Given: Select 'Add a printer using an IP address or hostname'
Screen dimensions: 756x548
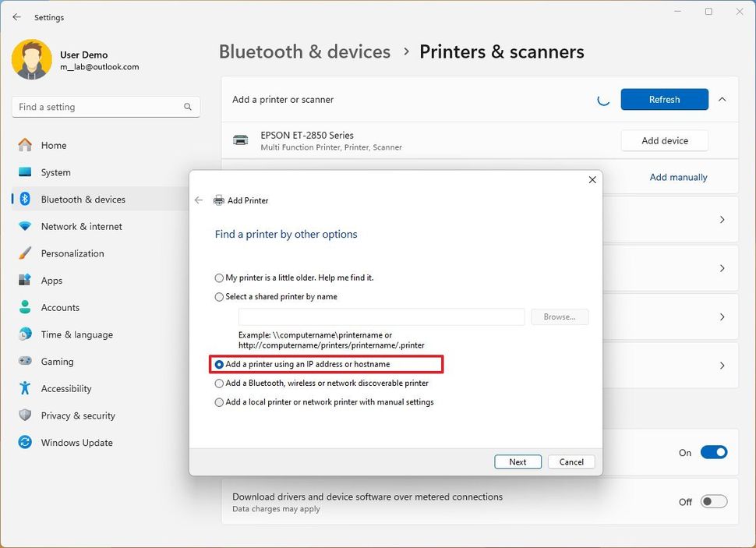Looking at the screenshot, I should pyautogui.click(x=219, y=363).
